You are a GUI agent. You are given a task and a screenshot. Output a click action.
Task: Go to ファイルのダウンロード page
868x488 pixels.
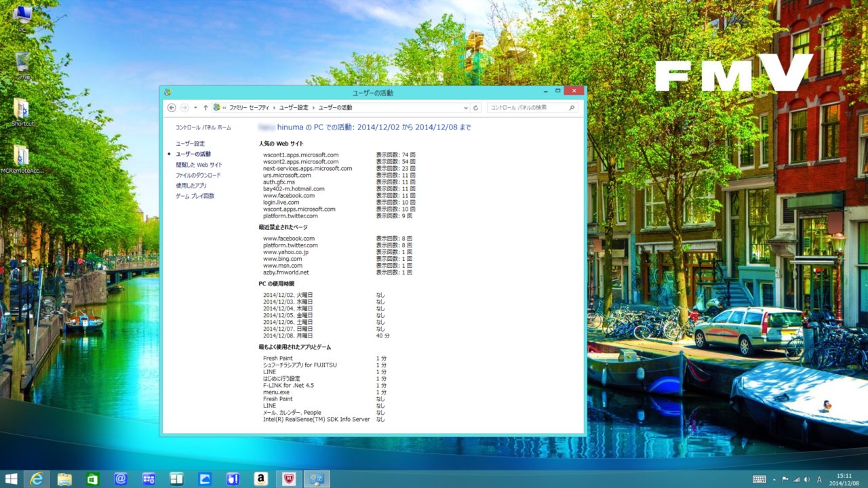point(198,176)
